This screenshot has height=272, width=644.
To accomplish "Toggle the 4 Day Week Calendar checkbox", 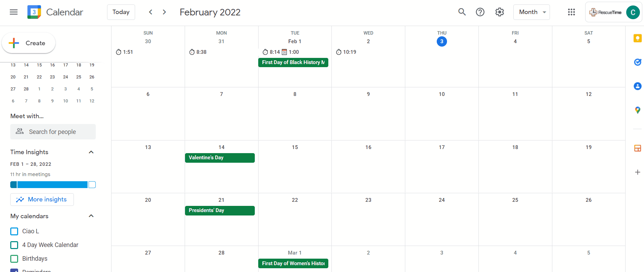I will point(14,245).
